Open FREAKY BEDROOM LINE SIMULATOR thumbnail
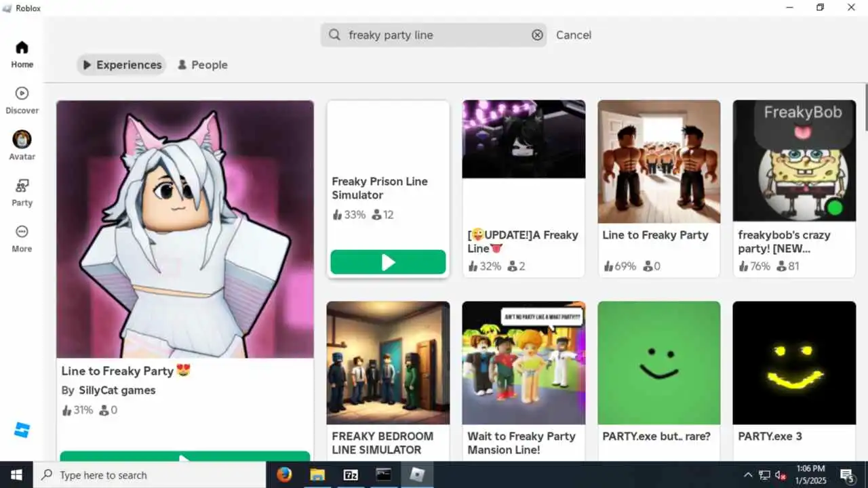Image resolution: width=868 pixels, height=488 pixels. tap(388, 363)
